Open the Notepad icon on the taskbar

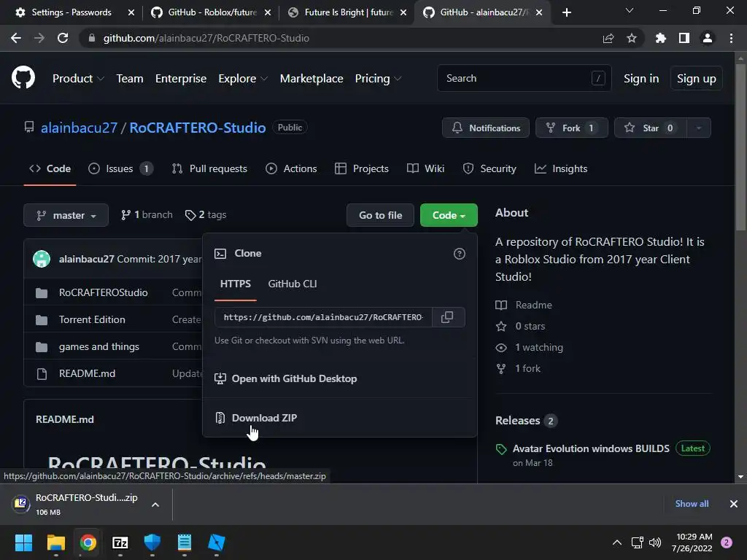[x=185, y=542]
